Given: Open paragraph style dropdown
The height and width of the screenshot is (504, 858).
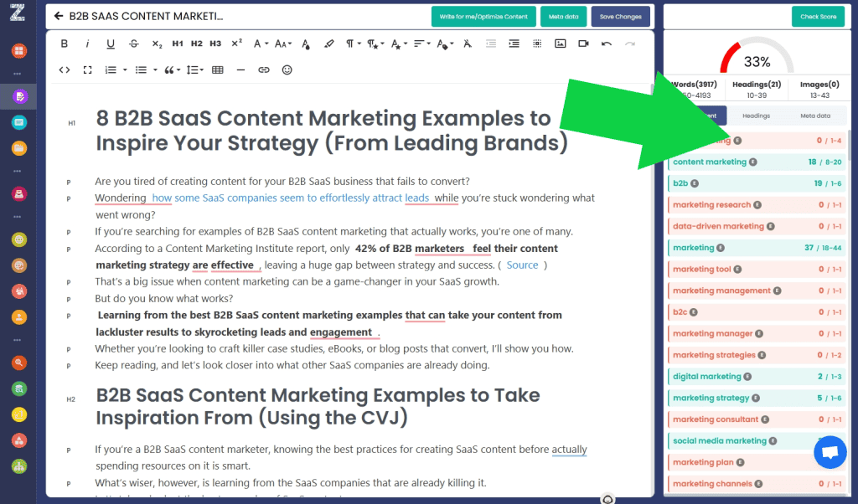Looking at the screenshot, I should point(375,44).
